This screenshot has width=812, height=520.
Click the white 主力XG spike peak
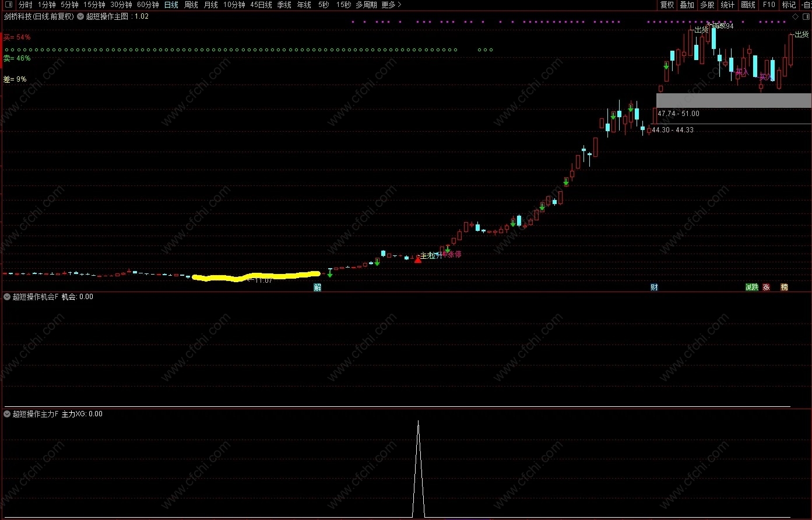(x=418, y=421)
